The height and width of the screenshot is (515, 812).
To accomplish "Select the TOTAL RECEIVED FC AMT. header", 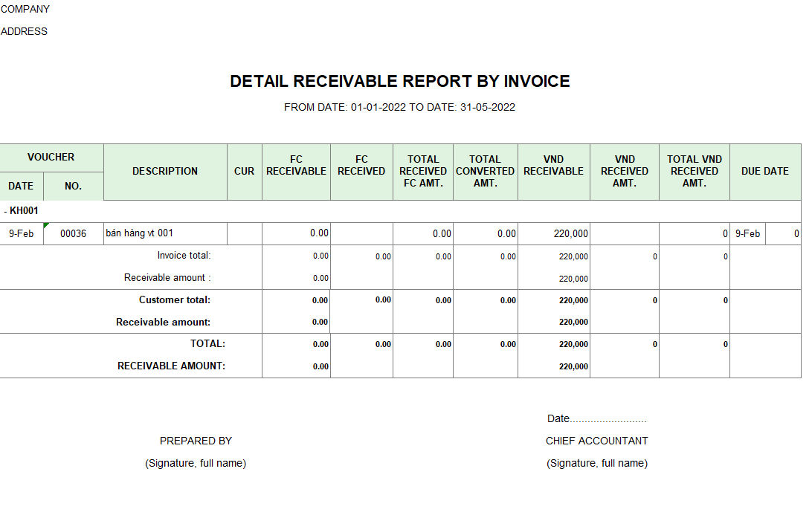I will [423, 172].
